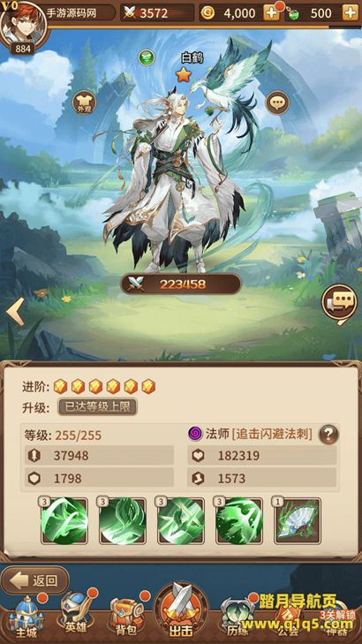Viewport: 362px width, 644px height.
Task: Open the 历练 training tab
Action: (238, 617)
